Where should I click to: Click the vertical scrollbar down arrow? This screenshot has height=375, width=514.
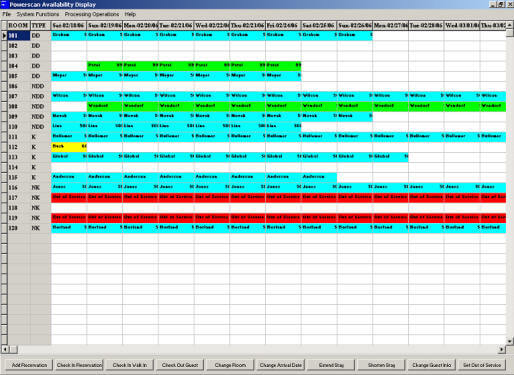[x=510, y=341]
